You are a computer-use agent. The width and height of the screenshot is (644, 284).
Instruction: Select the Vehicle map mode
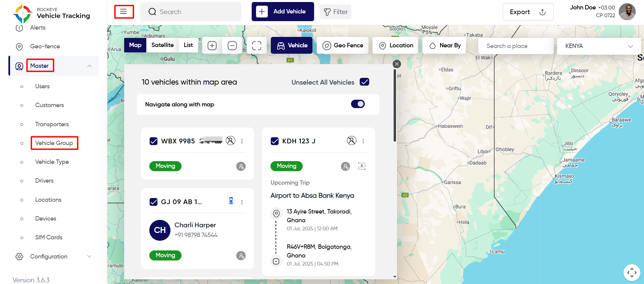(x=292, y=46)
